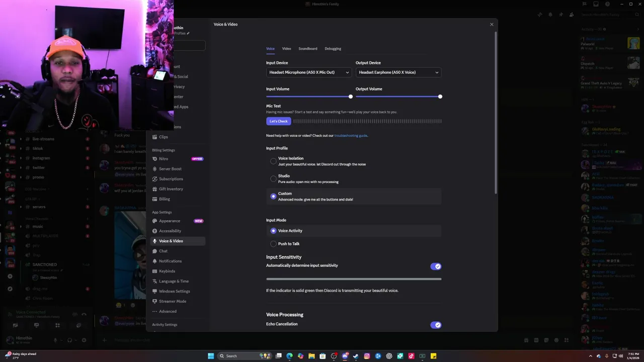Open Instagram from the taskbar

[367, 356]
